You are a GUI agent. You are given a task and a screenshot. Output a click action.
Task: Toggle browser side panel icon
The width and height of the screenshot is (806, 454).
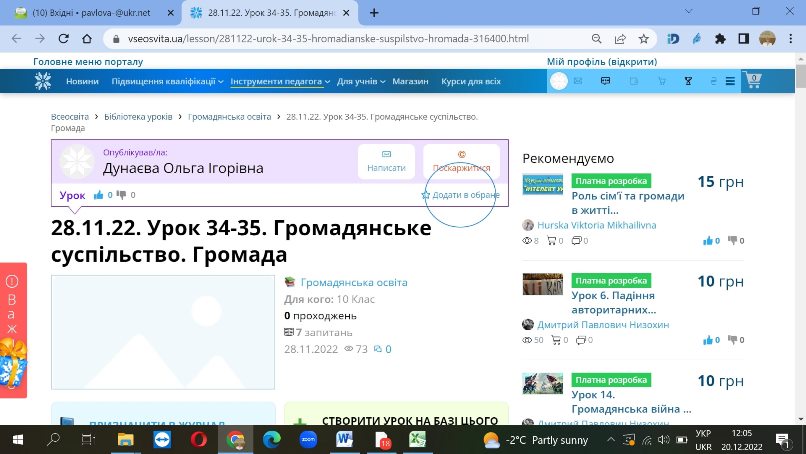(743, 39)
